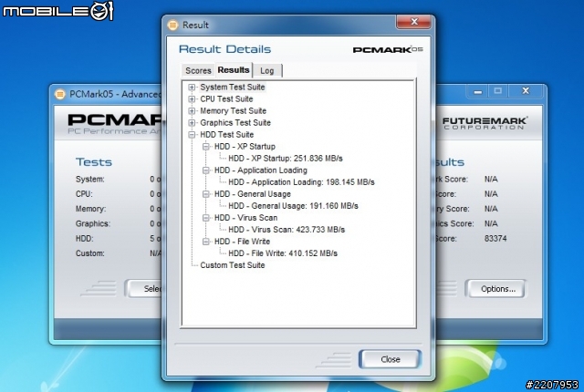Select the HDD - XP Startup row
This screenshot has height=392, width=584.
pyautogui.click(x=245, y=147)
